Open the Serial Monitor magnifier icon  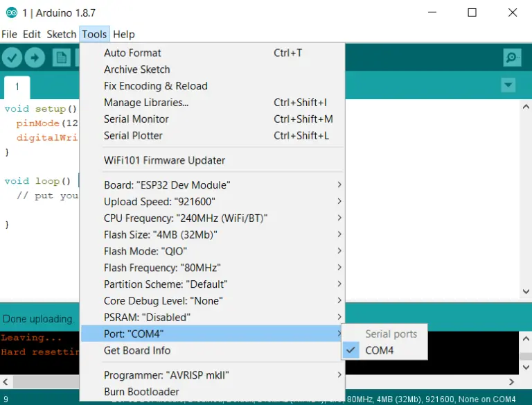point(512,58)
